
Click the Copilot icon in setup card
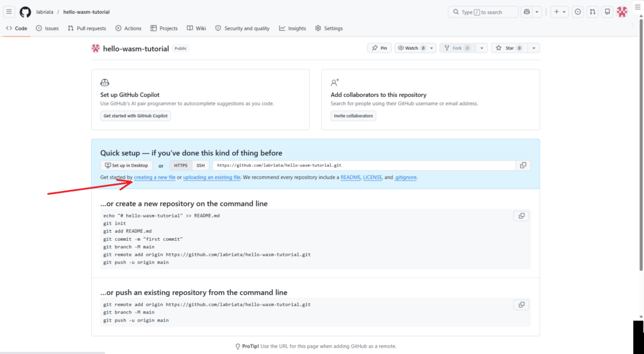pos(105,82)
